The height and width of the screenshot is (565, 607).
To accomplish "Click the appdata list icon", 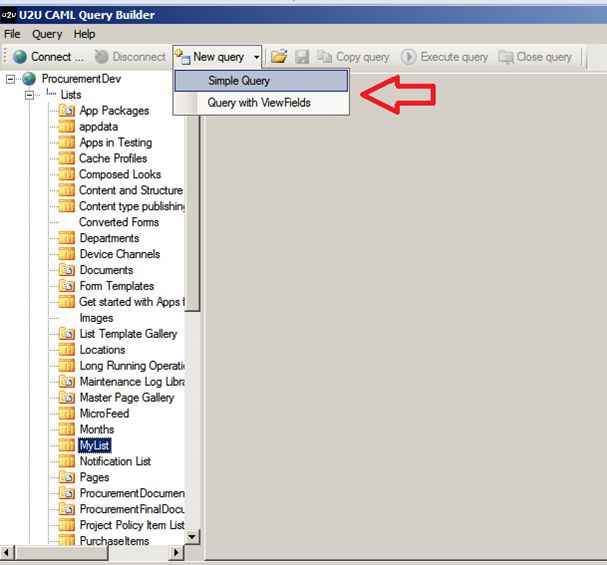I will (67, 127).
